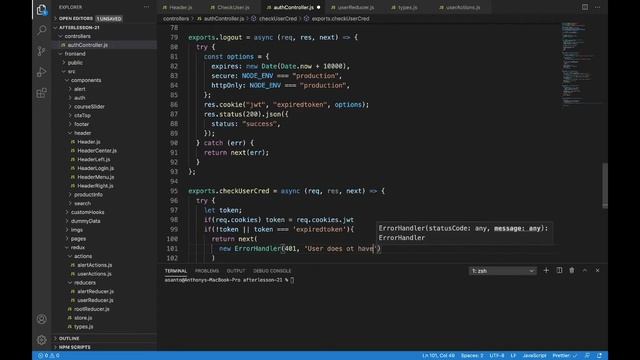Open notifications bell in status bar
Screen dimensions: 640x360
(599, 356)
